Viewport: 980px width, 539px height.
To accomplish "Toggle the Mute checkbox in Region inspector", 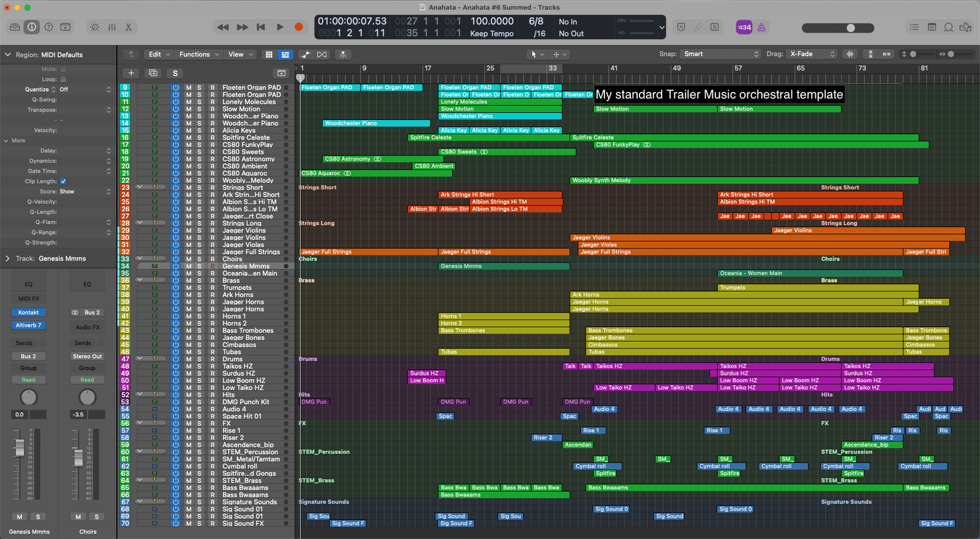I will pos(63,69).
